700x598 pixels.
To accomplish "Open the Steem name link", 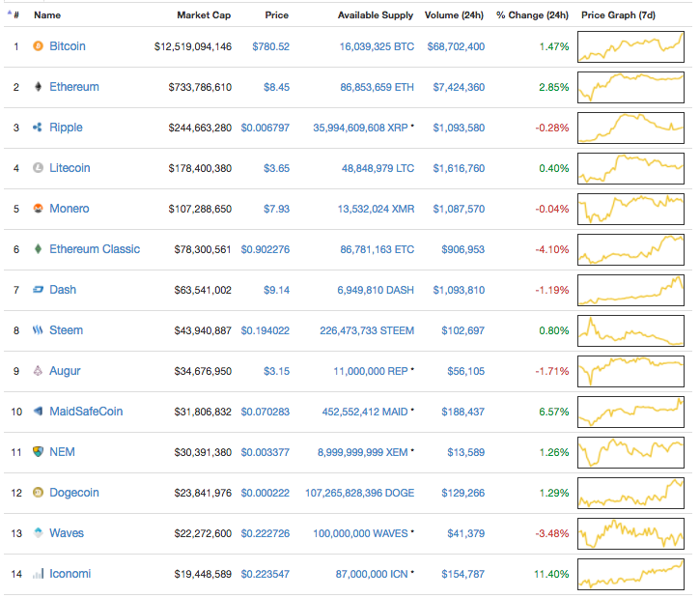I will [66, 330].
